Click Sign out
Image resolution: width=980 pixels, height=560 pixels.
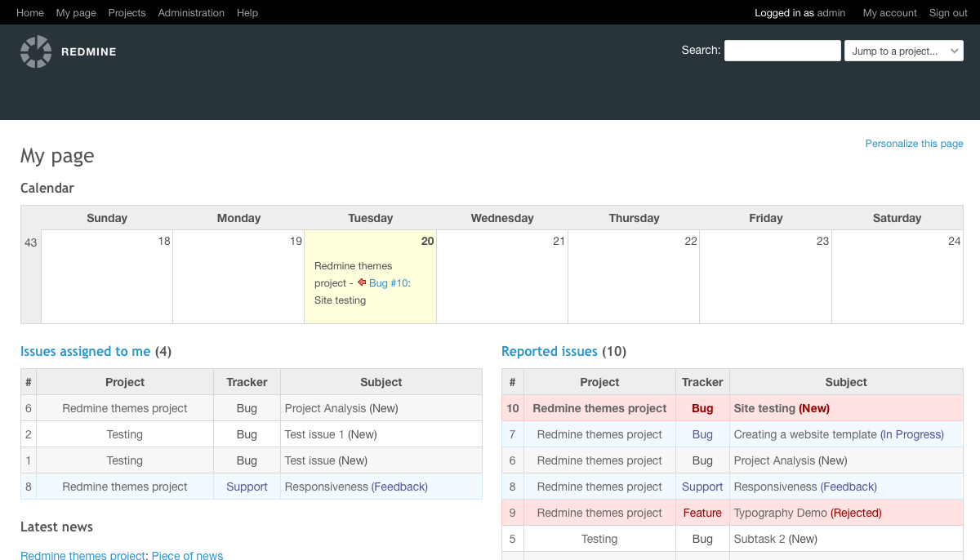tap(948, 12)
